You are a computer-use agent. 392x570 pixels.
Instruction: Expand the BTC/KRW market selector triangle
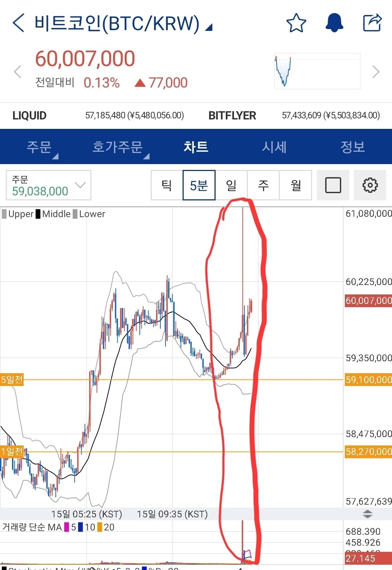click(x=209, y=27)
